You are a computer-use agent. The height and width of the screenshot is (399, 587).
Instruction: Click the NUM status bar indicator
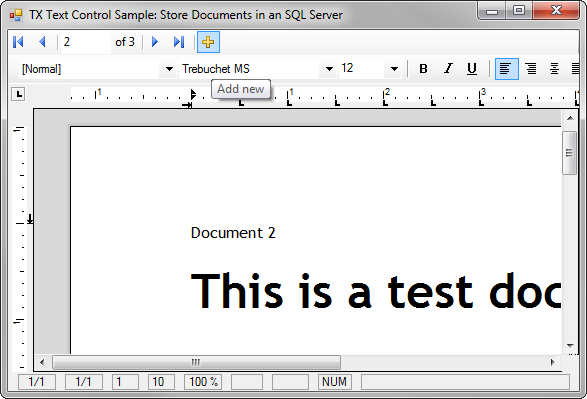[334, 382]
